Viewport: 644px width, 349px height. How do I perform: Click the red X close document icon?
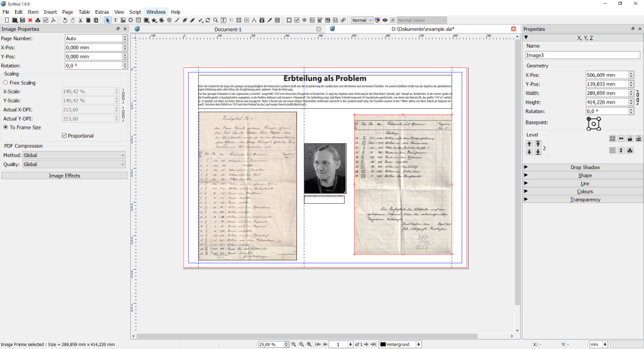(x=30, y=20)
